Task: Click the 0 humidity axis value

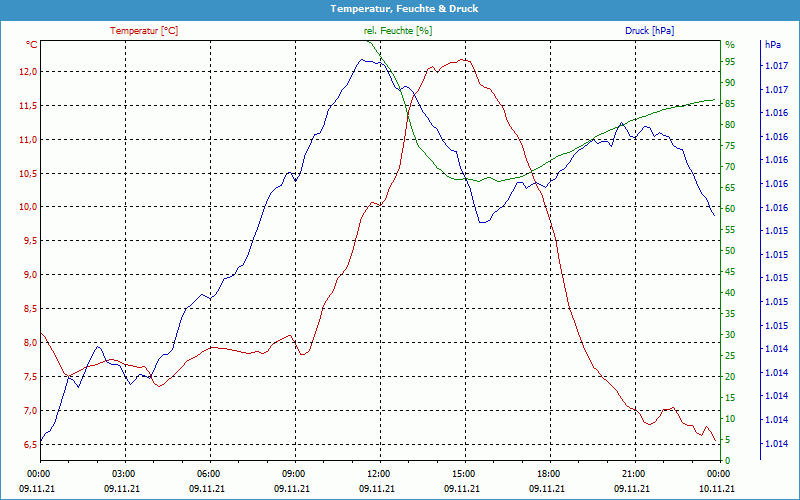Action: coord(728,461)
